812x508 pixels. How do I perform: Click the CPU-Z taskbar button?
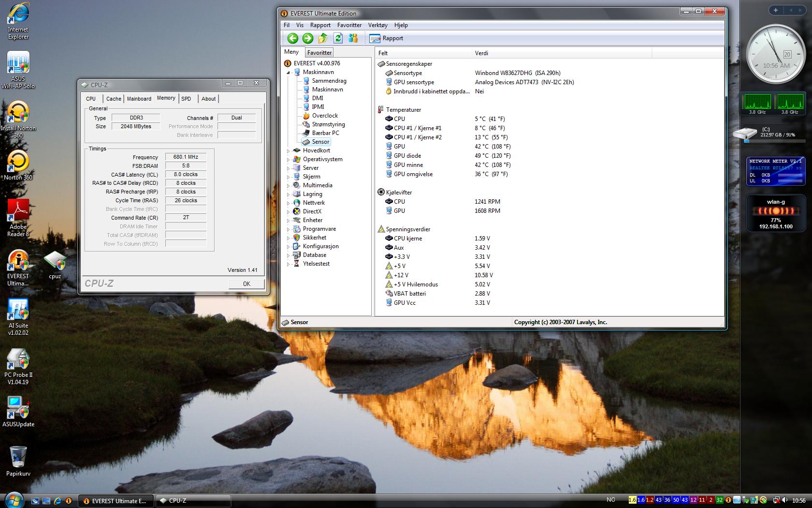coord(192,501)
